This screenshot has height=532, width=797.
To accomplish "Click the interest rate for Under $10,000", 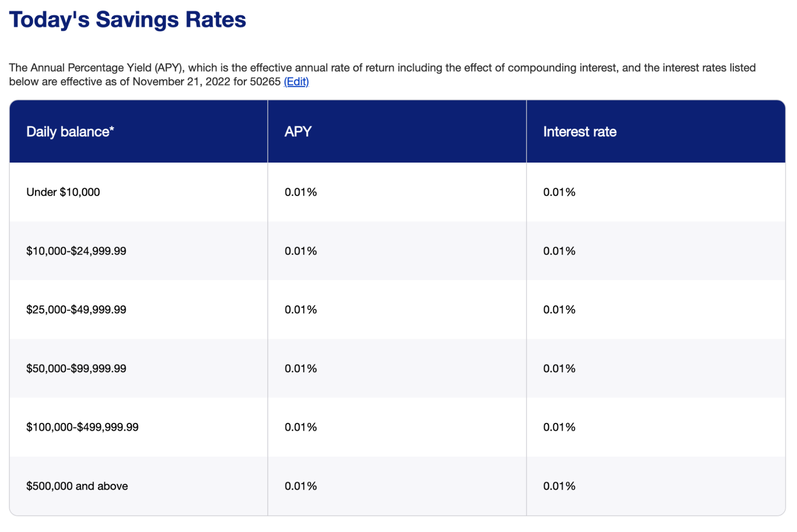I will 559,192.
